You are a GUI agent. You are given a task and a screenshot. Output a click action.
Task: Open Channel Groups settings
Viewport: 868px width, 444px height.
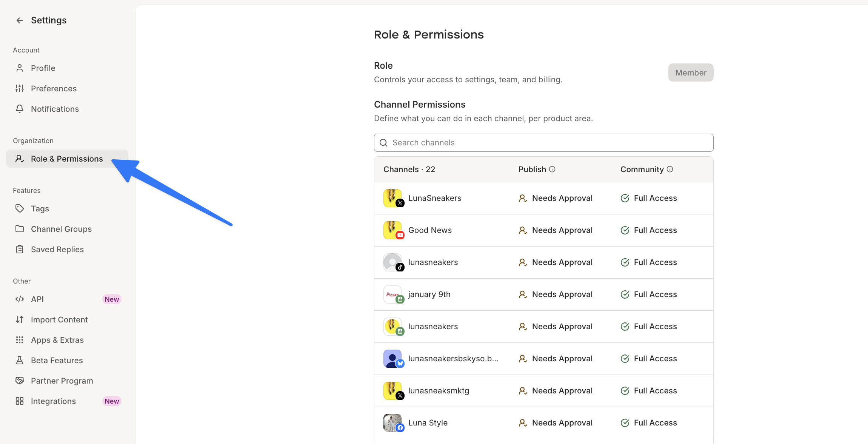[x=67, y=229]
